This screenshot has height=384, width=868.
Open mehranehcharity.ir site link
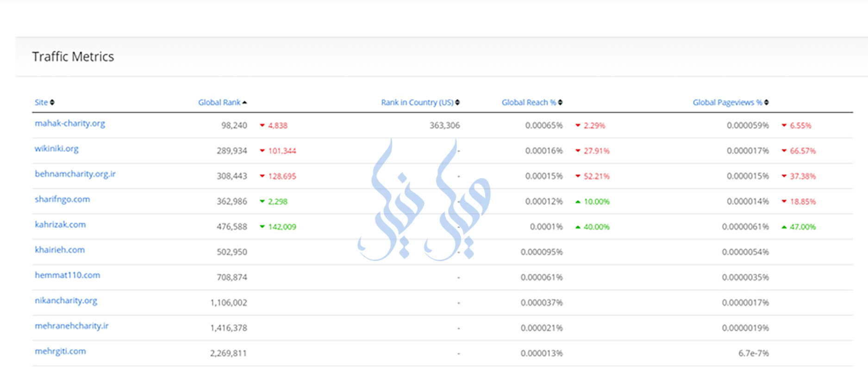[72, 326]
